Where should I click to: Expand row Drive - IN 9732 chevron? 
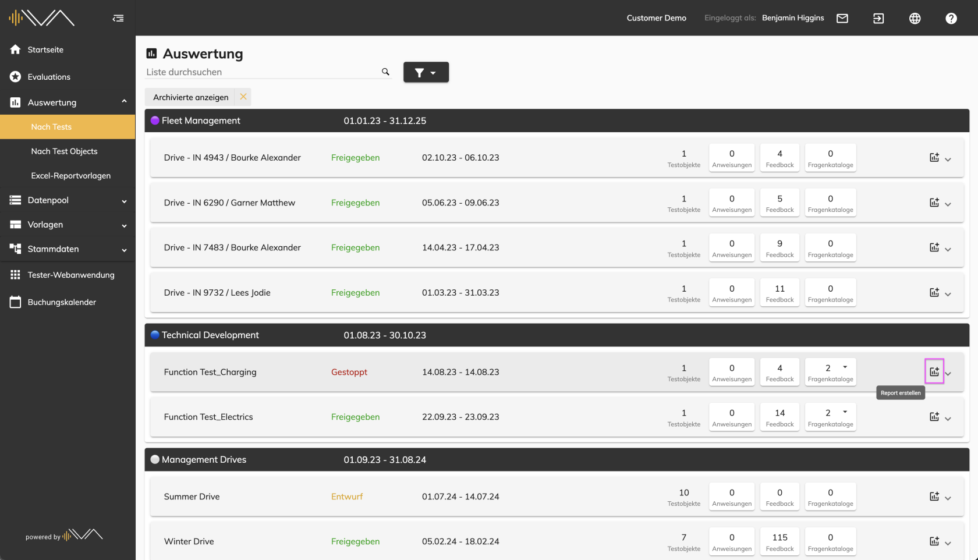(x=948, y=295)
